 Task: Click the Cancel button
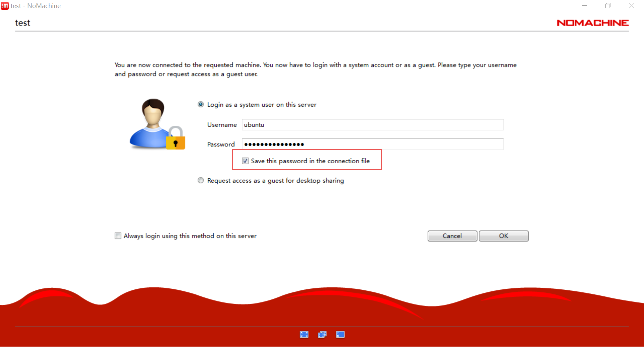[x=452, y=236]
